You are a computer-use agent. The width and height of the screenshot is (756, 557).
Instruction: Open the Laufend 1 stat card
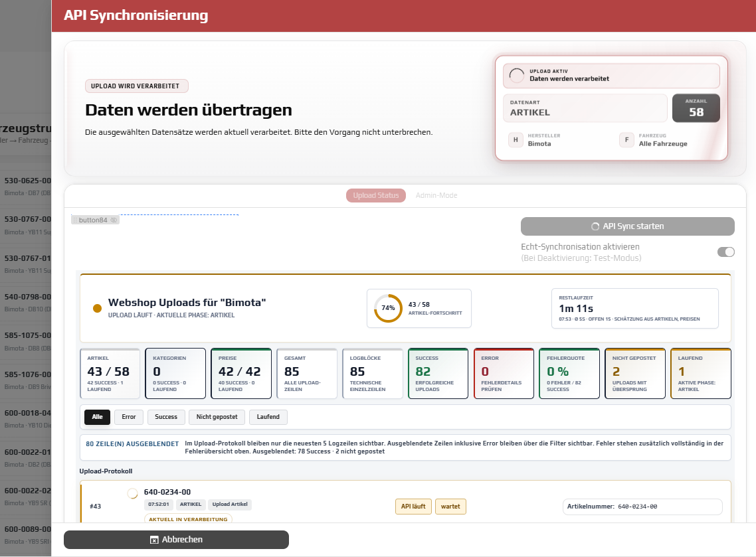pos(701,373)
